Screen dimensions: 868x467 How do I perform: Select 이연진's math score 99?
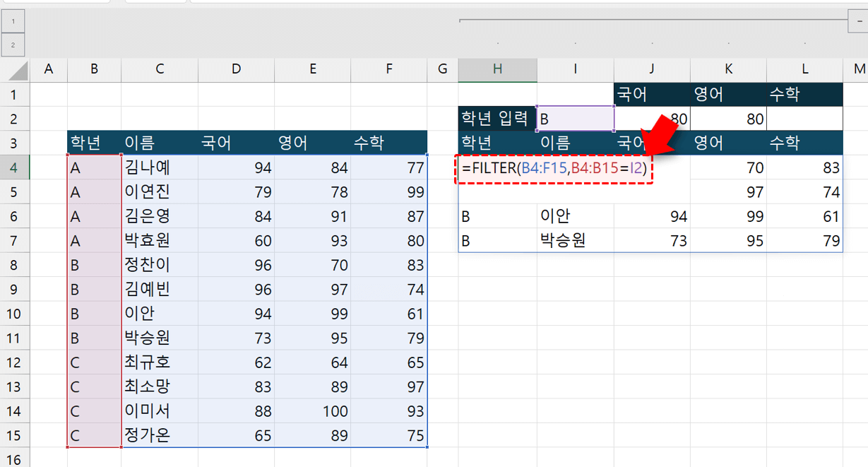(388, 192)
